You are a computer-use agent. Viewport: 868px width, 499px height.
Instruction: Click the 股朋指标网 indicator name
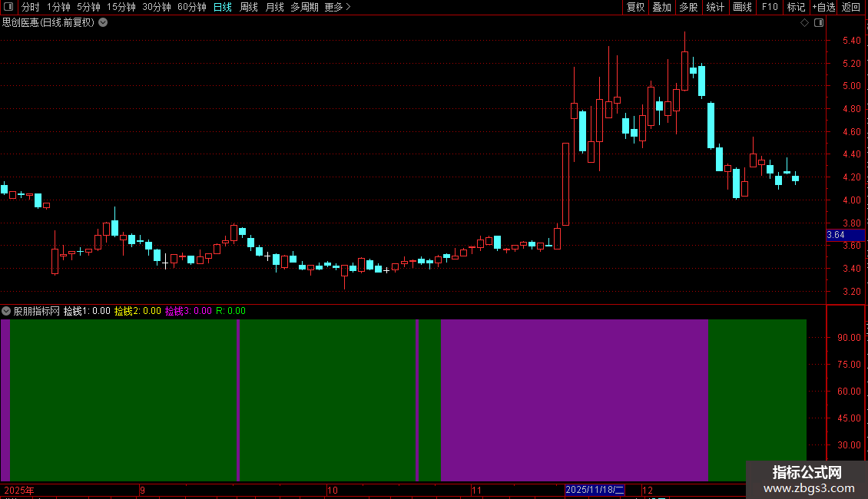(37, 311)
